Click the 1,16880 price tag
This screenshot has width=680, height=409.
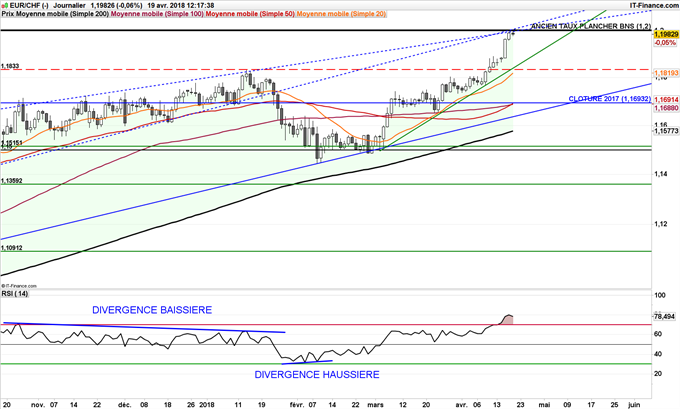(x=666, y=107)
